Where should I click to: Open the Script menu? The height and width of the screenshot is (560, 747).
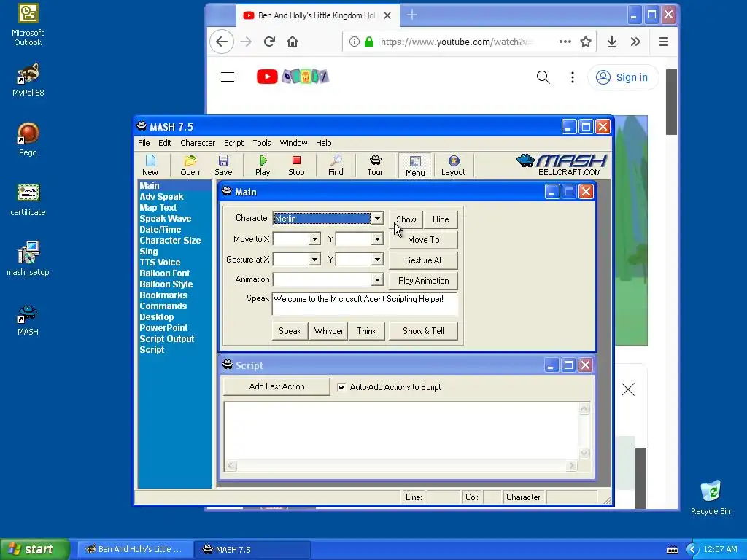click(x=234, y=143)
